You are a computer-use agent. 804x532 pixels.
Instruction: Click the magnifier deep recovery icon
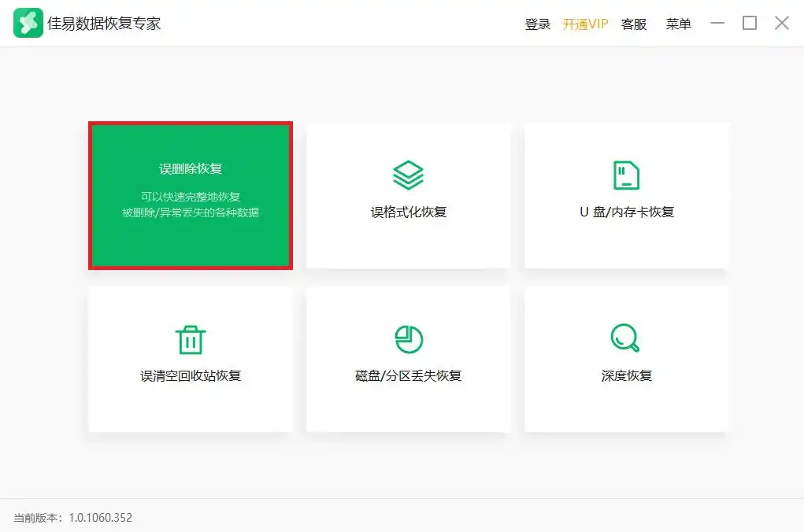(x=626, y=338)
